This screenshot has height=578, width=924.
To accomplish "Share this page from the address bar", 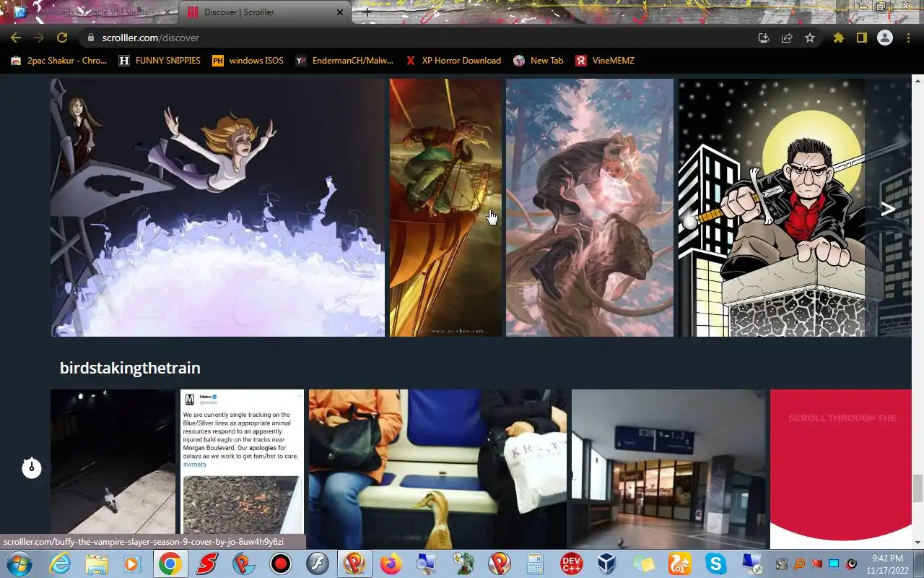I will coord(787,38).
